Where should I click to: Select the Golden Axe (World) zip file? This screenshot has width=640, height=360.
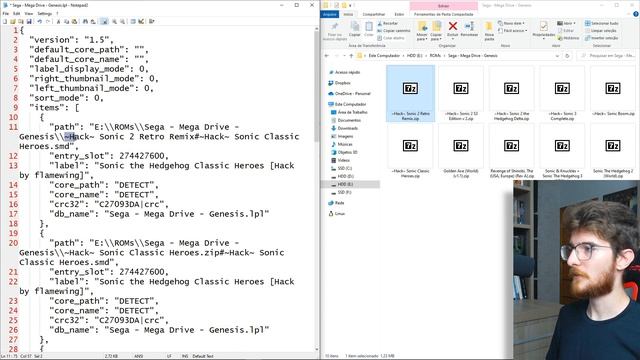pos(461,151)
